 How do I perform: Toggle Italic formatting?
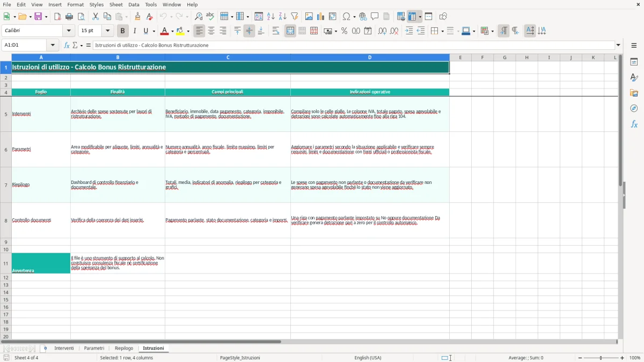click(135, 31)
